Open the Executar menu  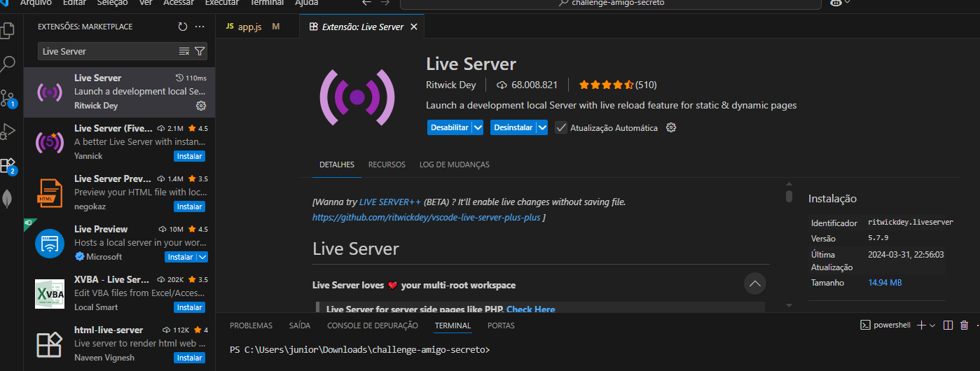(x=222, y=3)
